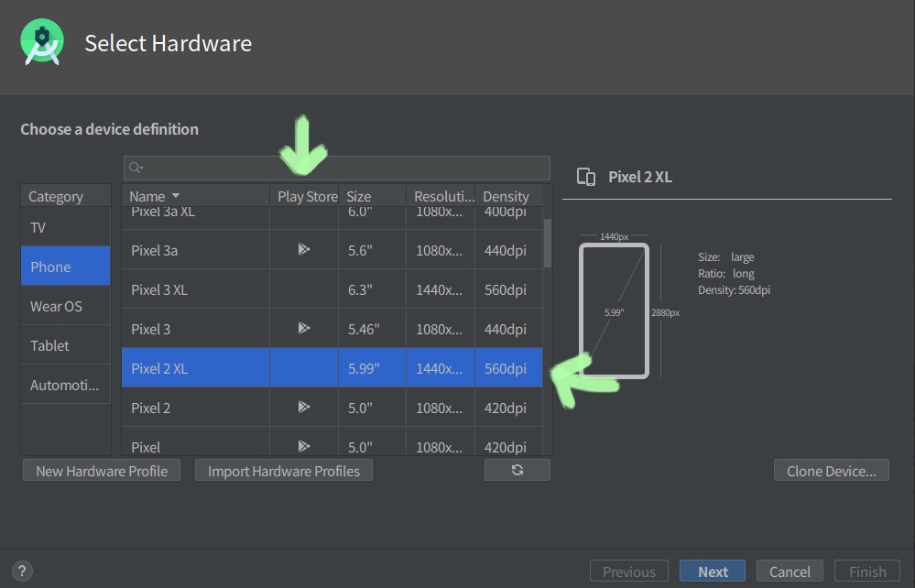Click the device list scrollbar thumb
The width and height of the screenshot is (915, 588).
(x=548, y=244)
